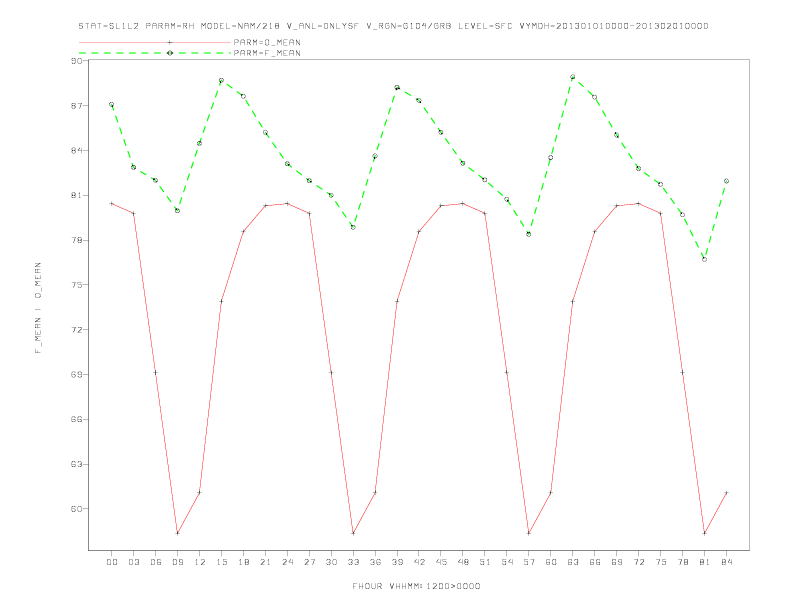Image resolution: width=792 pixels, height=612 pixels.
Task: Select the green F_MEAN data point at hour 39
Action: point(397,87)
